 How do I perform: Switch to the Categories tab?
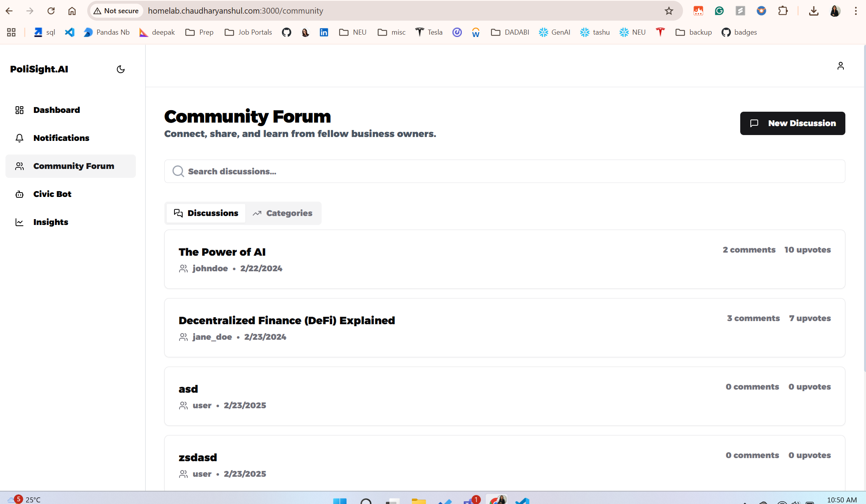click(283, 213)
